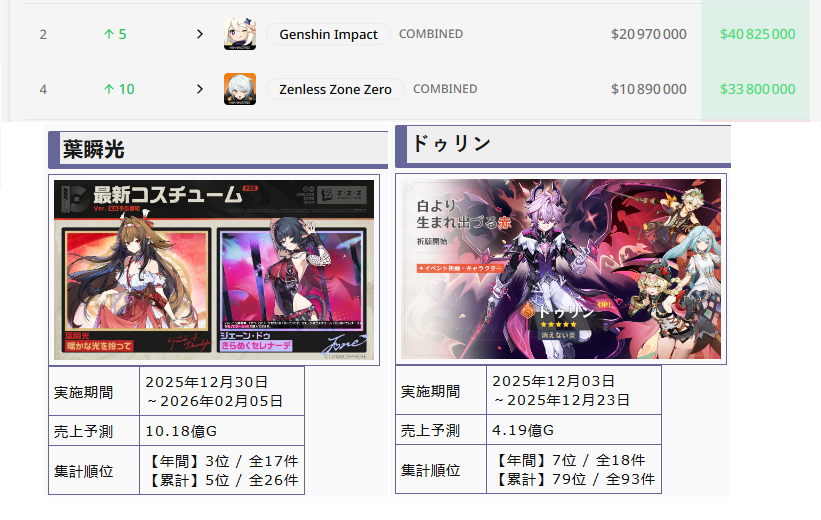Click the $40 825 000 green revenue value
The image size is (821, 520).
(x=758, y=34)
